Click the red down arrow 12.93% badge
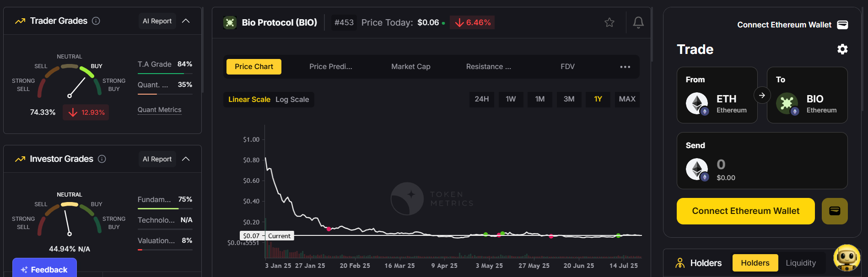 86,112
